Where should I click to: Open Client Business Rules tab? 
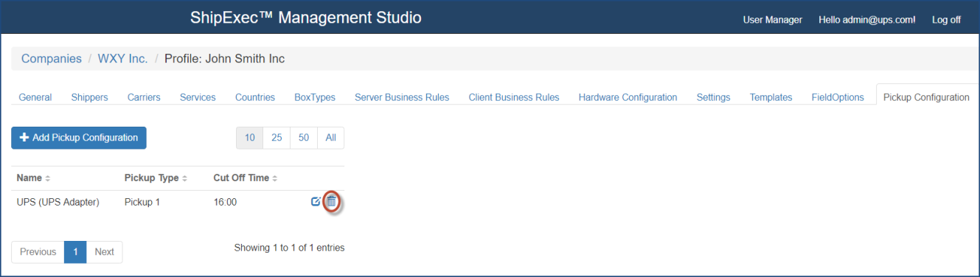click(x=514, y=97)
